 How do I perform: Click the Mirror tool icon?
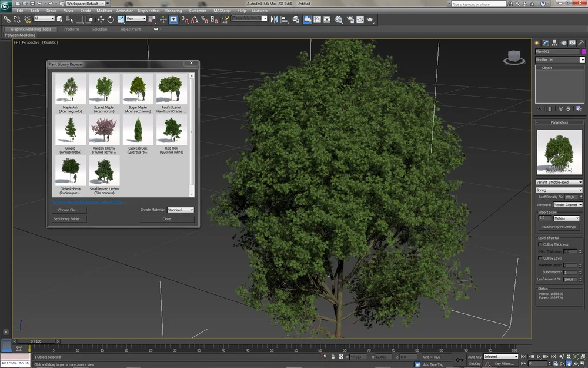tap(274, 19)
